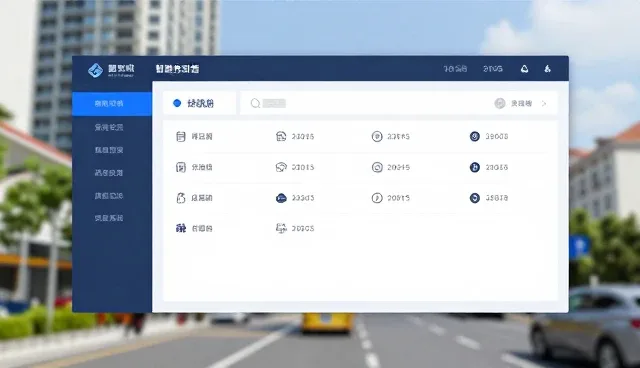
Task: Open the bell notifications icon in the header
Action: tap(524, 69)
